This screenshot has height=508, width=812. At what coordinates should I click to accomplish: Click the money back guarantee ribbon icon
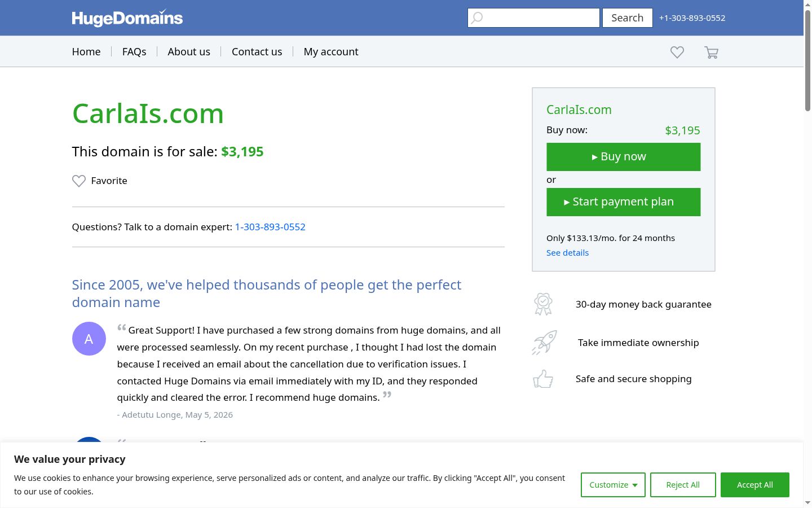[x=543, y=304]
